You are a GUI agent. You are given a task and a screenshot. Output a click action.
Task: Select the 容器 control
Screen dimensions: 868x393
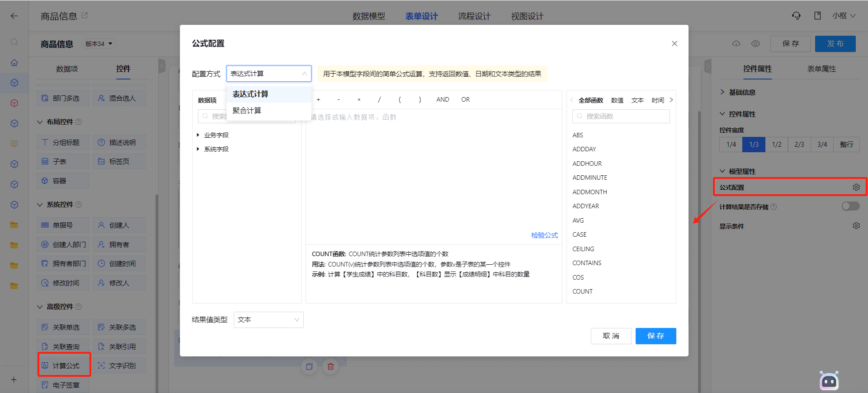pos(63,181)
